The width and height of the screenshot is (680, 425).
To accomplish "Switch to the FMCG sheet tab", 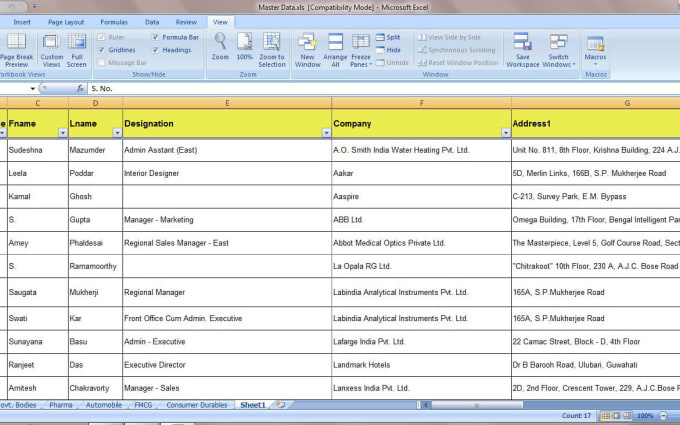I will [143, 405].
